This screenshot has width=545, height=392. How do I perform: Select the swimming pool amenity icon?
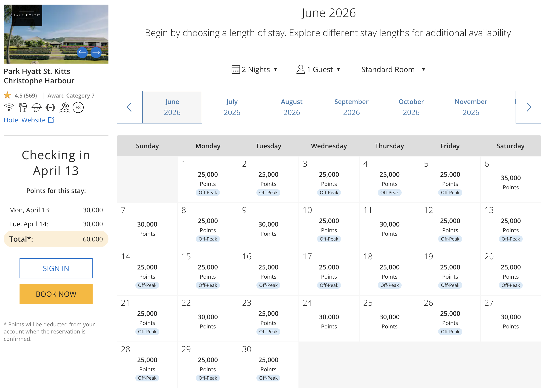coord(64,107)
